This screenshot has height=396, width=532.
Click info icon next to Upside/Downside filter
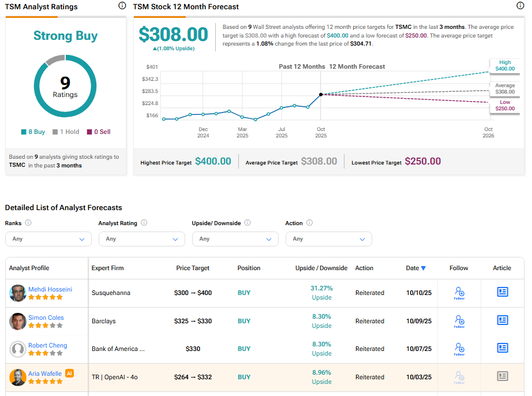click(247, 223)
